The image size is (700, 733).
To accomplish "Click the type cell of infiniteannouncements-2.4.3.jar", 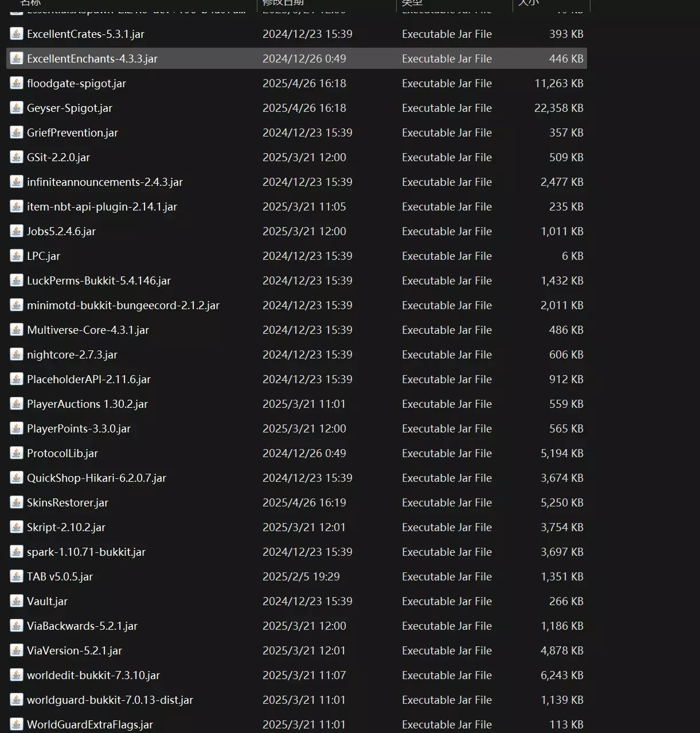I will pyautogui.click(x=447, y=182).
